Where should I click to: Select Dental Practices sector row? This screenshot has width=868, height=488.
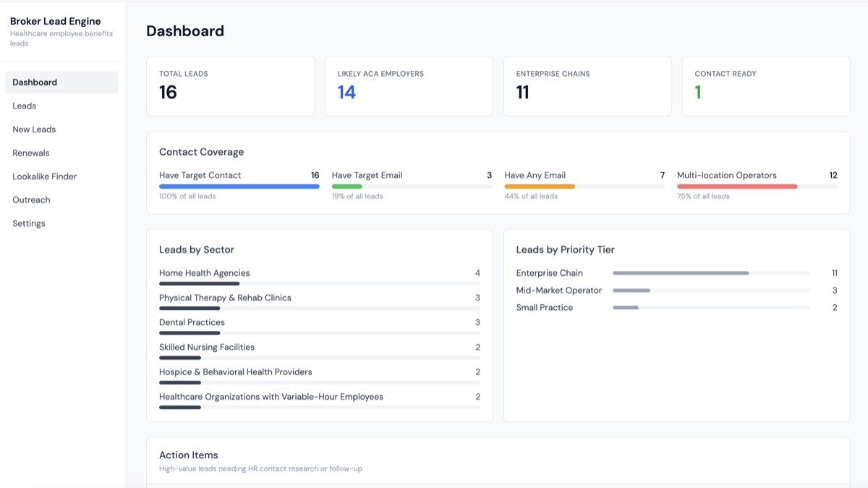click(320, 326)
